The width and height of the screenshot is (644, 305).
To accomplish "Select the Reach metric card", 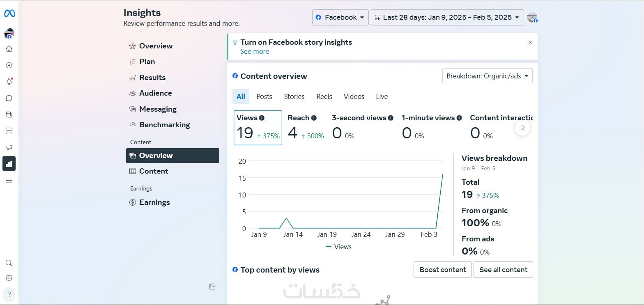I will click(306, 128).
